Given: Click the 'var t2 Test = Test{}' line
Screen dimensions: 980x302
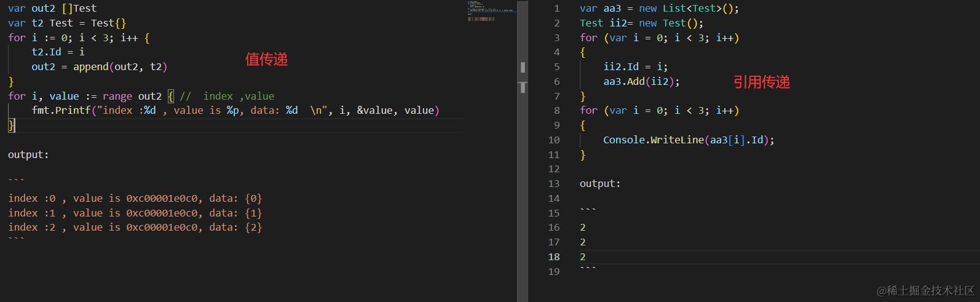Looking at the screenshot, I should (67, 23).
